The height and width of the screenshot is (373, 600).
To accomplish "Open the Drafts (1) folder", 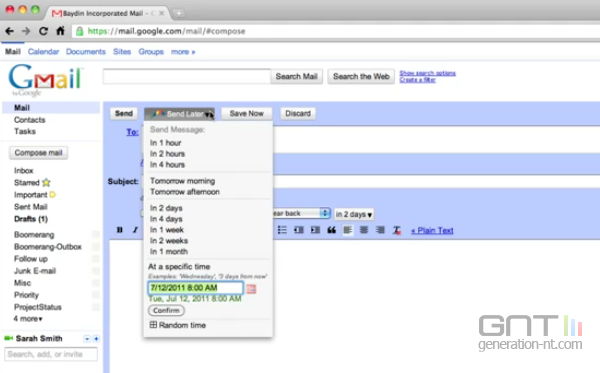I will (31, 219).
